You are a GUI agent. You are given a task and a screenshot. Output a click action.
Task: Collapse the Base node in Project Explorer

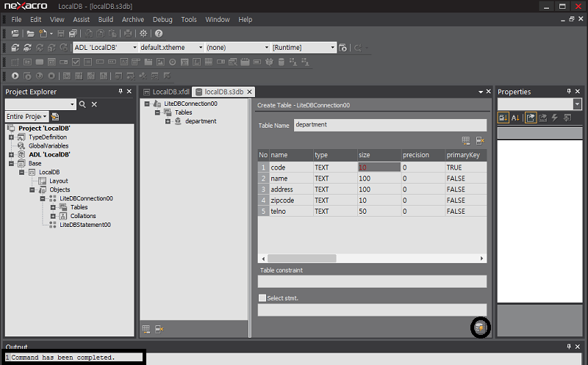[x=11, y=163]
